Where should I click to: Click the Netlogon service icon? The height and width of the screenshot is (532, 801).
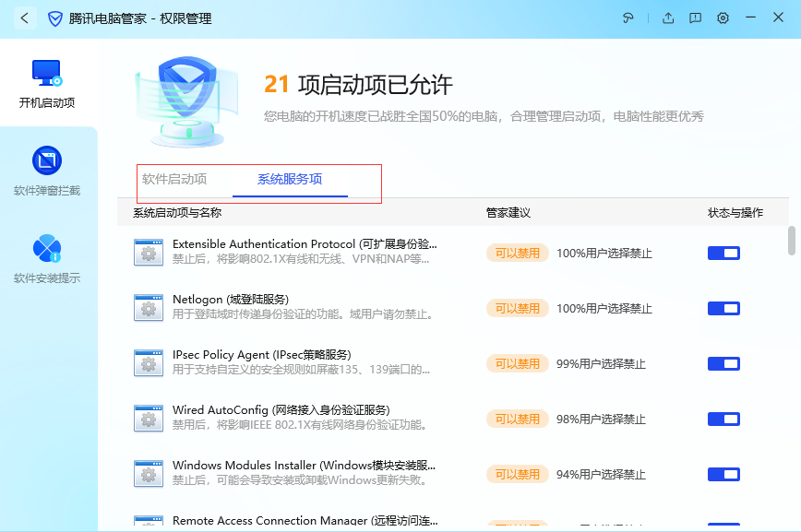tap(149, 307)
